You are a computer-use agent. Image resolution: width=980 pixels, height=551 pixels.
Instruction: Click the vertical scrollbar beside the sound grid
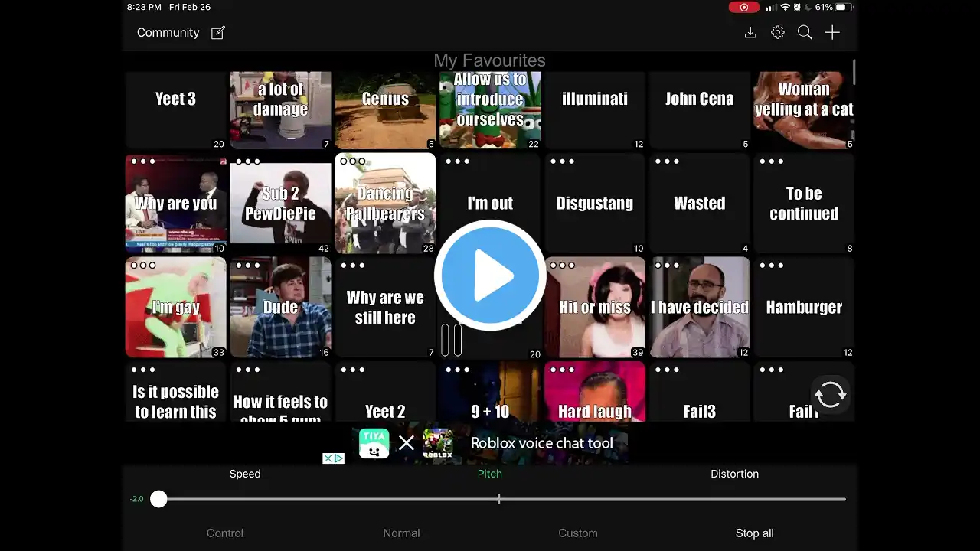tap(854, 73)
